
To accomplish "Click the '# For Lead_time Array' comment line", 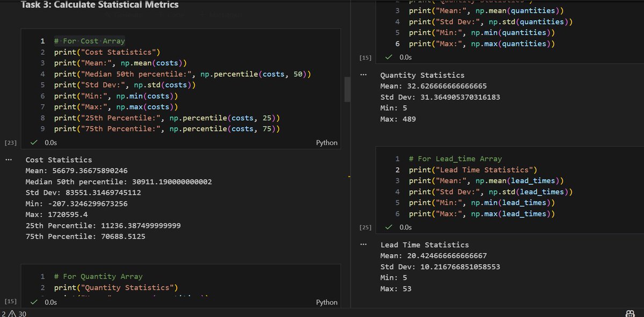I will 455,158.
